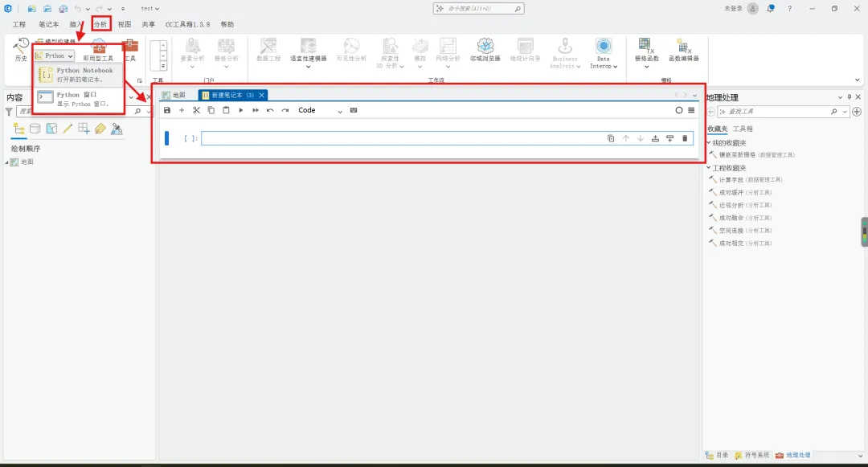The image size is (868, 467).
Task: Open the 计算字段 tool
Action: [x=746, y=180]
